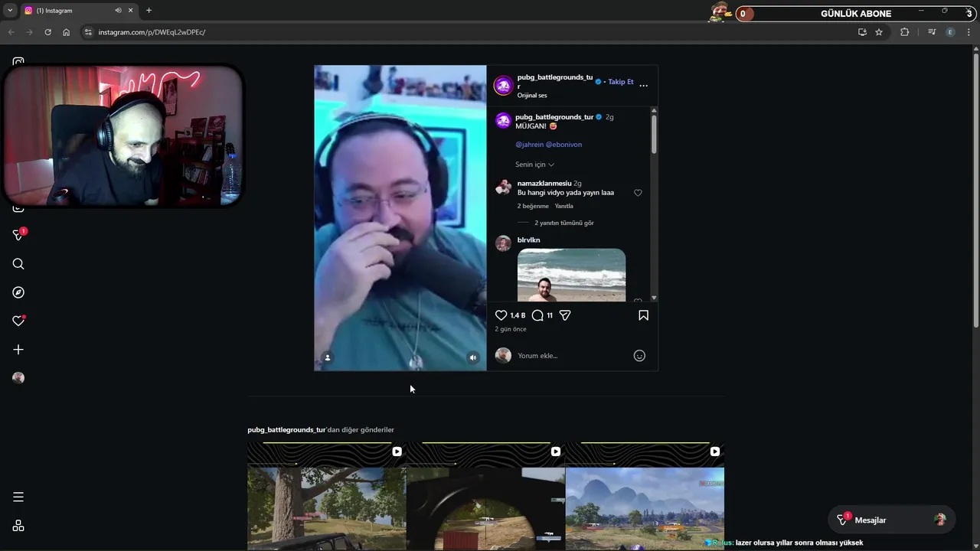The image size is (980, 551).
Task: Open the @ebonivon mention
Action: [x=563, y=145]
